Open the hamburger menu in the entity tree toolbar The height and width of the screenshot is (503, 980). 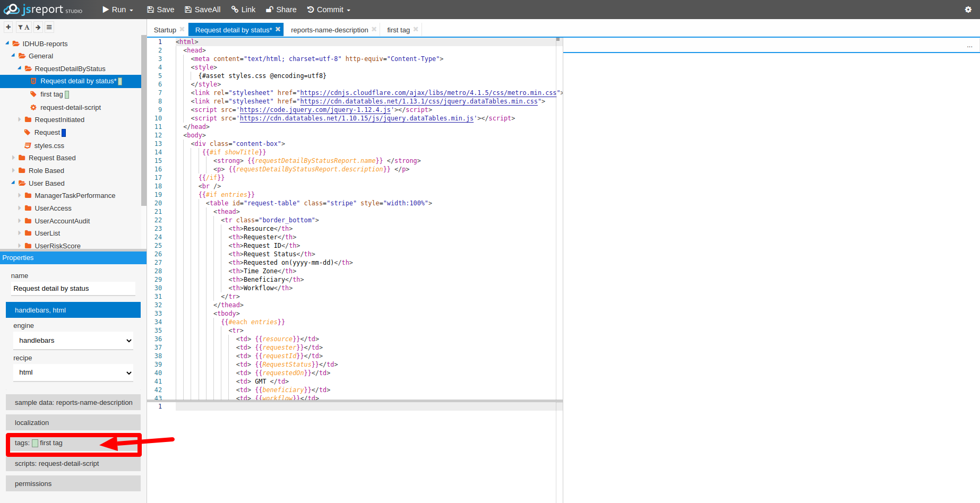(49, 27)
